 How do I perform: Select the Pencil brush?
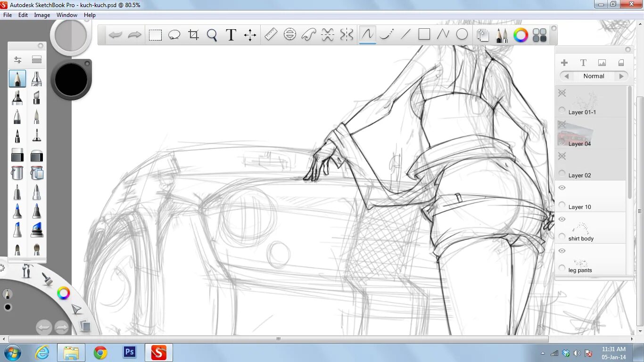[17, 79]
